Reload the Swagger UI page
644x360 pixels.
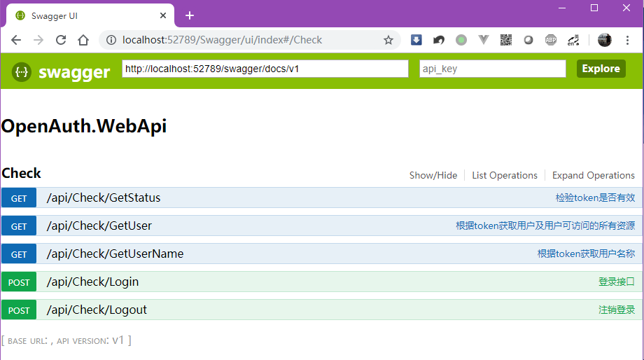tap(61, 40)
